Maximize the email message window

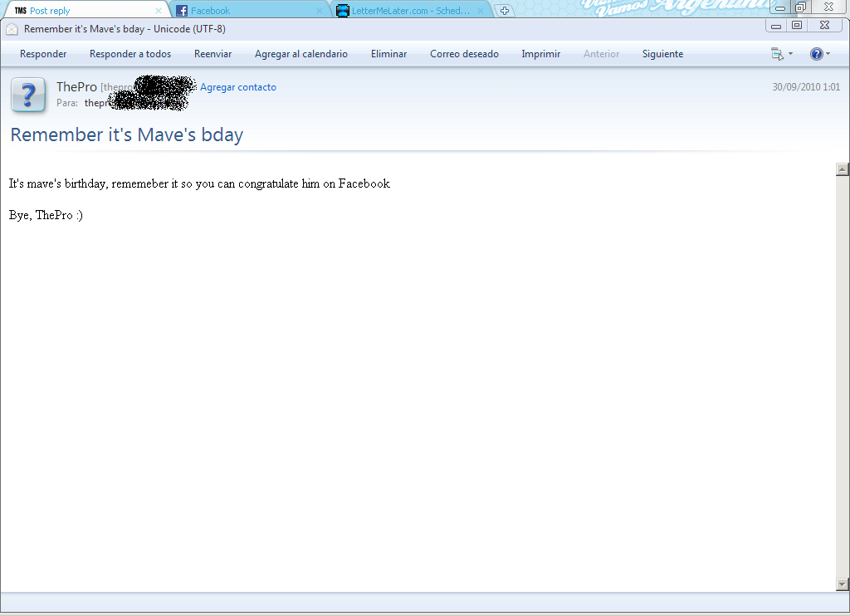click(x=796, y=26)
